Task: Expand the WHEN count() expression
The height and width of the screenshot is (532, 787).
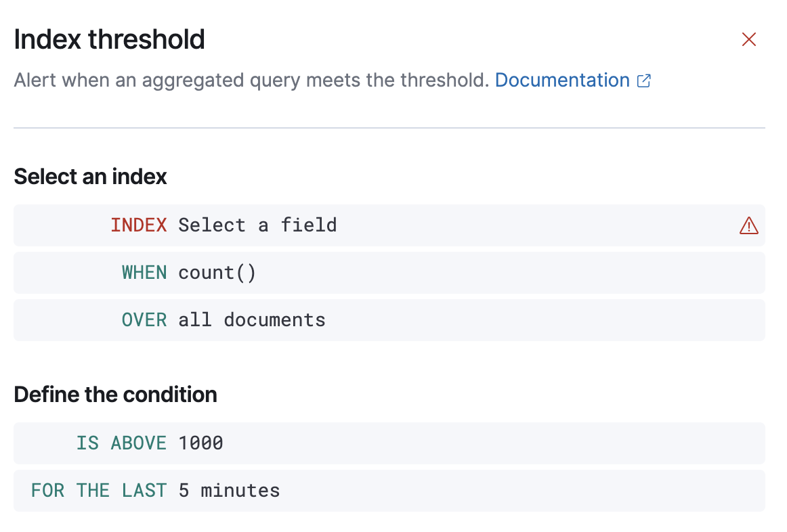Action: (389, 273)
